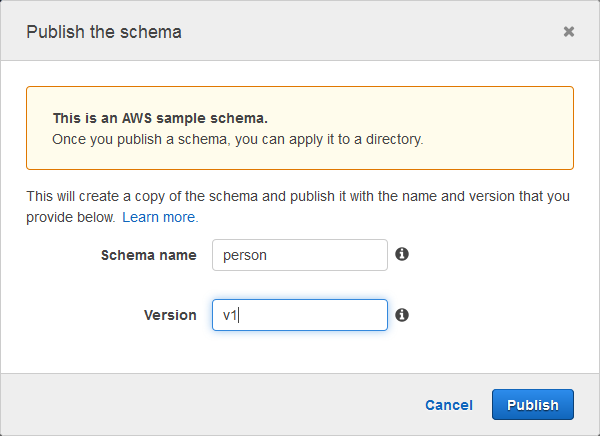Click the info icon beside Schema name
The image size is (600, 436).
pyautogui.click(x=402, y=254)
